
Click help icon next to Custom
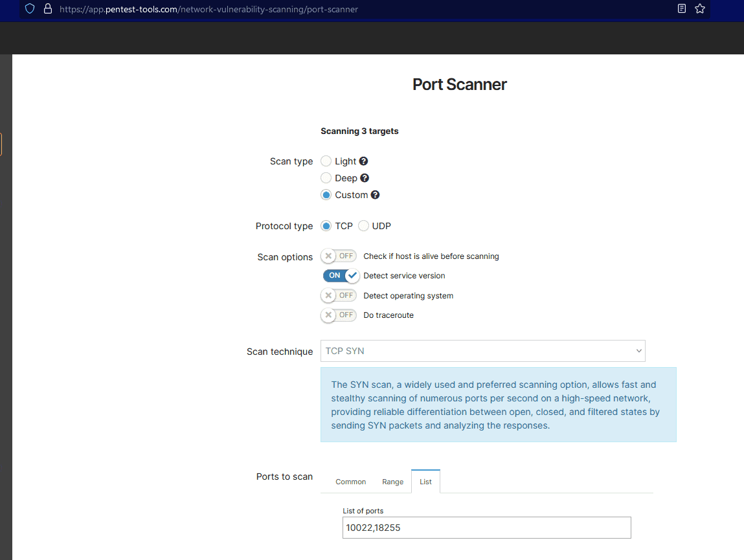(x=375, y=195)
